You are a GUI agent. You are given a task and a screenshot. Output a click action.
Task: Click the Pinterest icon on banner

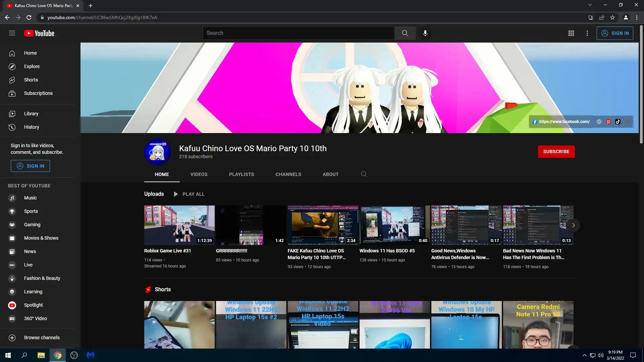(608, 122)
